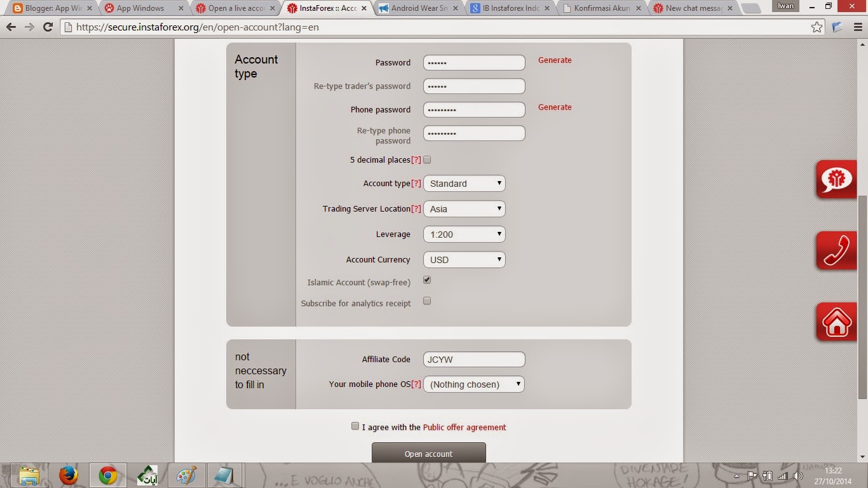Click the help [?] next to Account type

(416, 184)
